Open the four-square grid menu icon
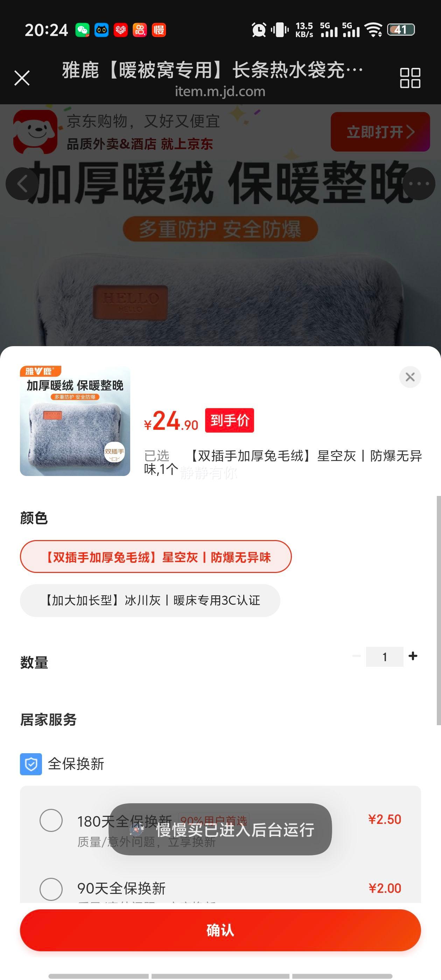441x980 pixels. (410, 78)
